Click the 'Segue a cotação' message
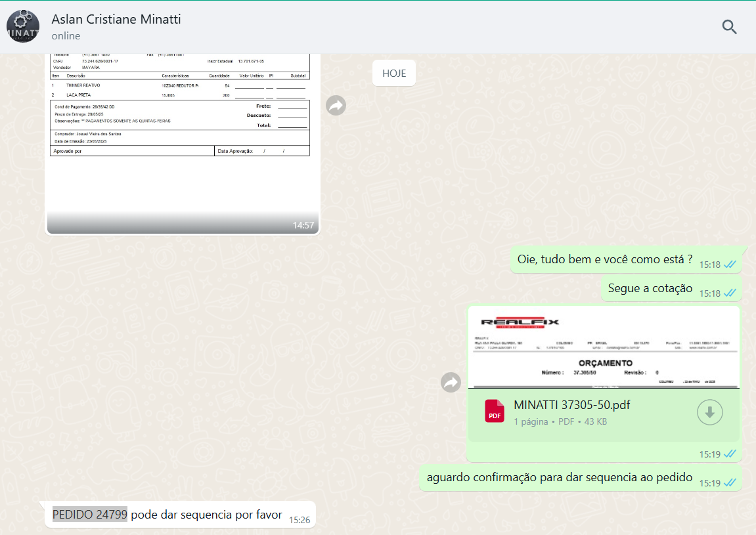756x535 pixels. [650, 288]
